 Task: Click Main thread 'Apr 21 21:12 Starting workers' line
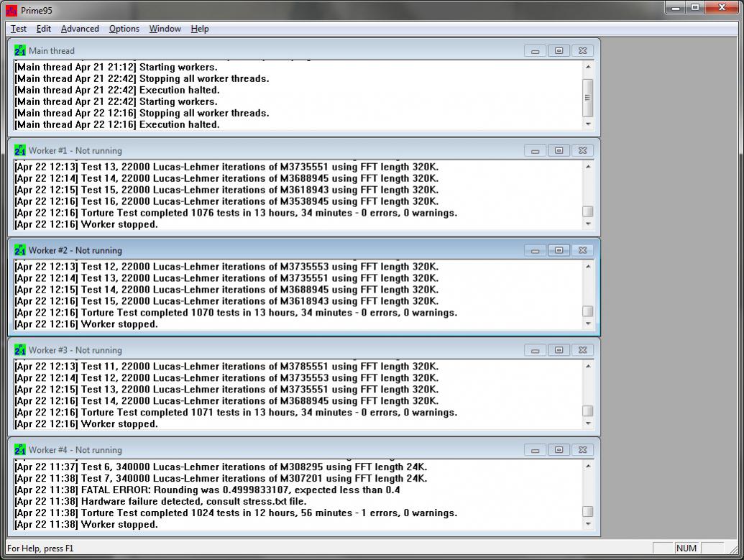[116, 67]
